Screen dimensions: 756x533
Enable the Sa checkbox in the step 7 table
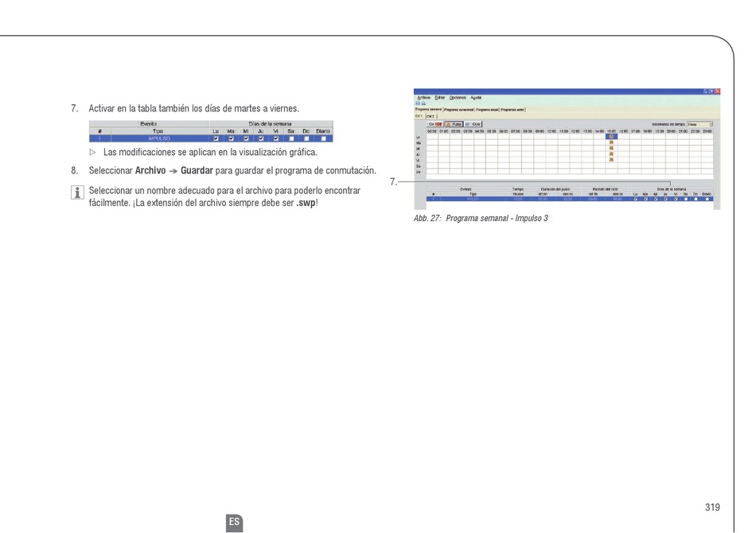pyautogui.click(x=291, y=138)
